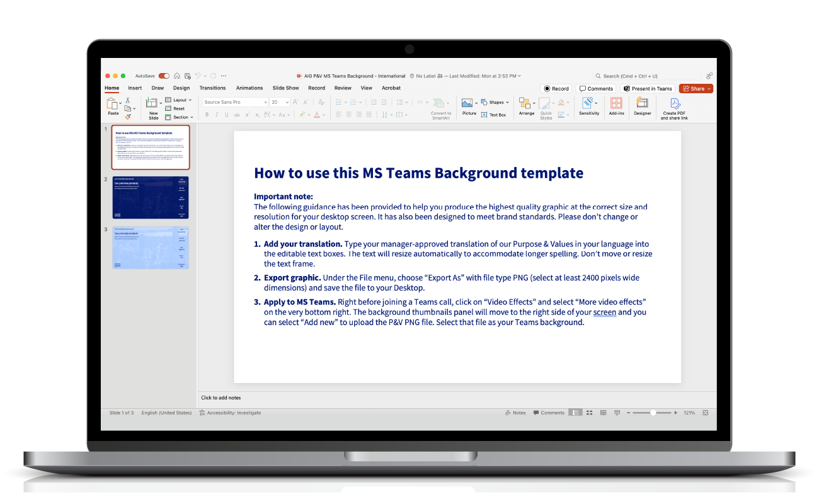Click the Add-ins icon

(x=616, y=103)
